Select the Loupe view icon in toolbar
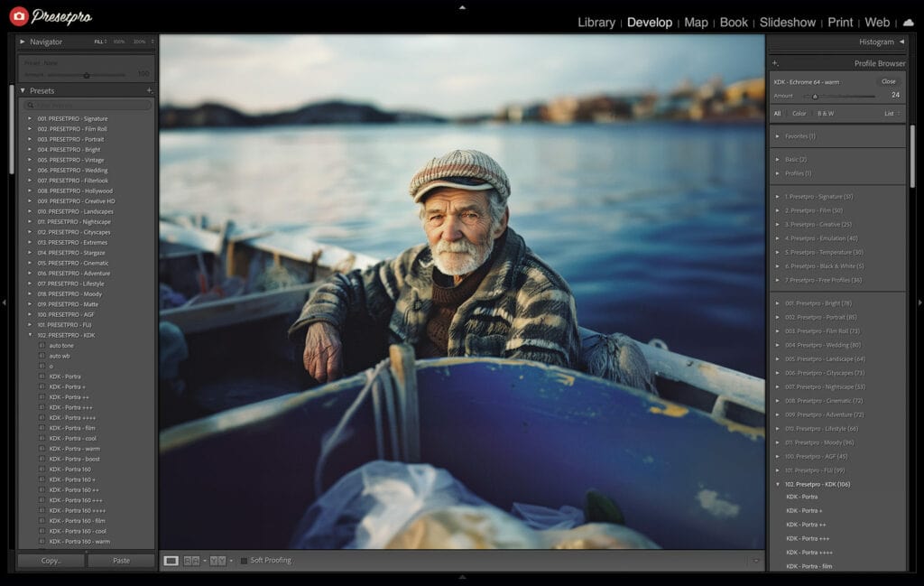This screenshot has height=586, width=924. [x=171, y=561]
